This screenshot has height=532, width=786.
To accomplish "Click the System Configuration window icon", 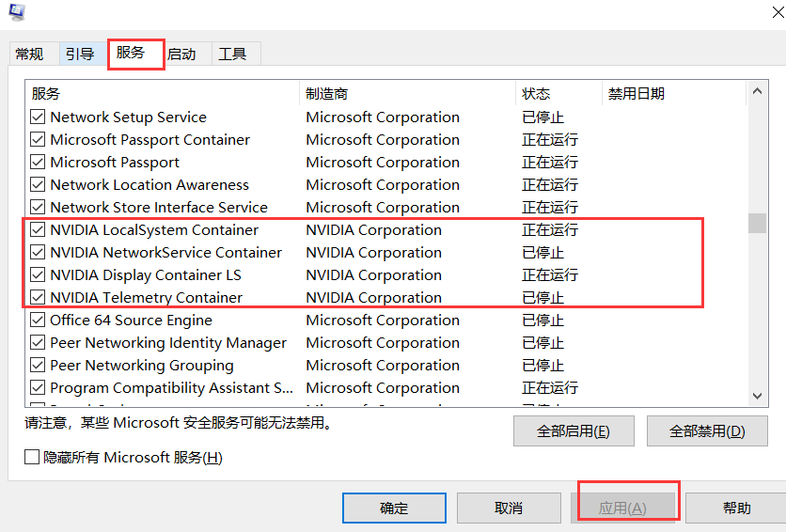I will [x=16, y=11].
